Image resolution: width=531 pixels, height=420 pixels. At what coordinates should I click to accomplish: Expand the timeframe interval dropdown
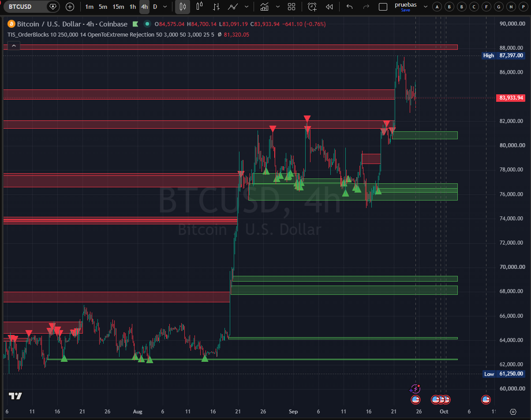pos(165,7)
